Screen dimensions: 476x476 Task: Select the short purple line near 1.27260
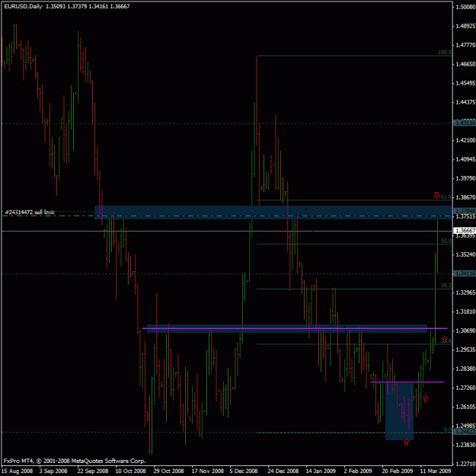407,382
